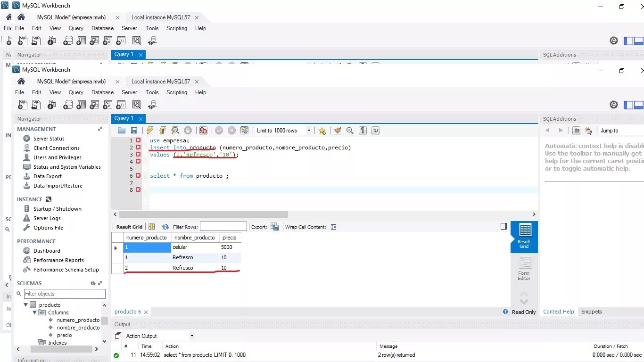Open the find panel with the magnifier icon
644x362 pixels.
(x=350, y=131)
